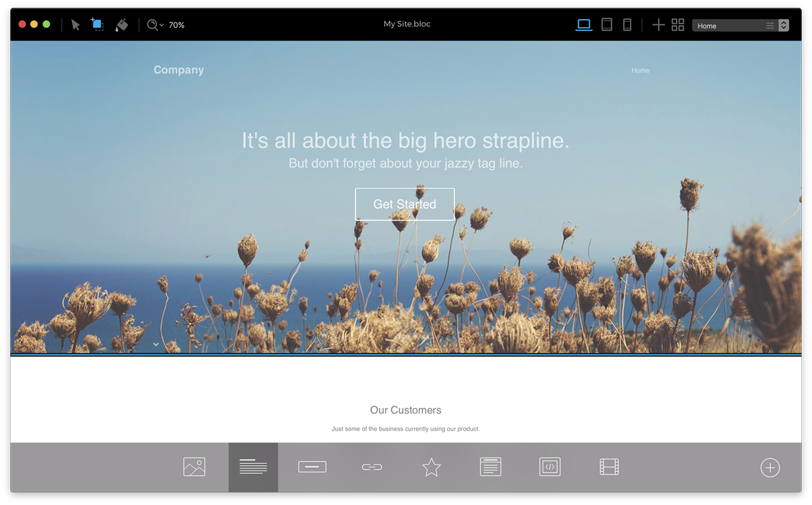Image resolution: width=812 pixels, height=505 pixels.
Task: Click the Home navigation link
Action: pos(640,70)
